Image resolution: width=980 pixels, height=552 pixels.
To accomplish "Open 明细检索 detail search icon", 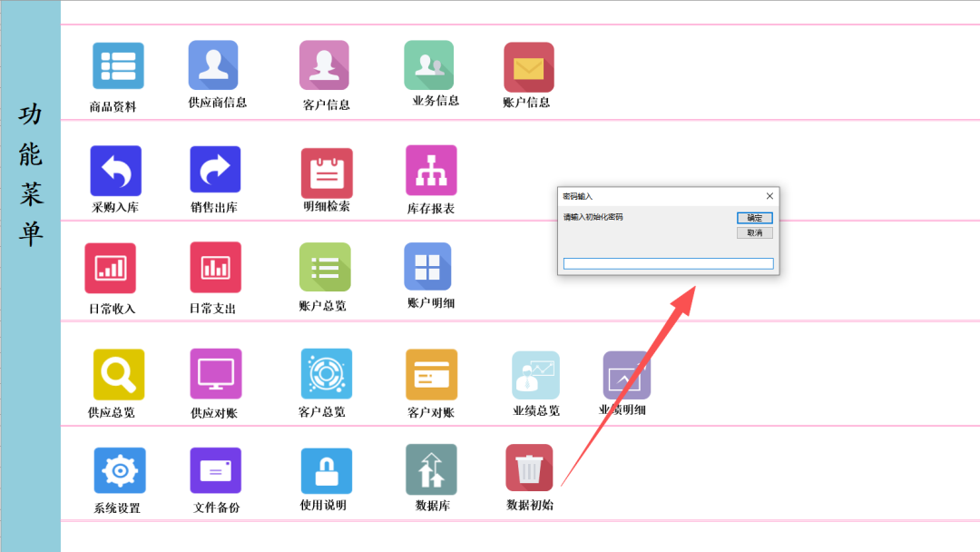I will [327, 172].
